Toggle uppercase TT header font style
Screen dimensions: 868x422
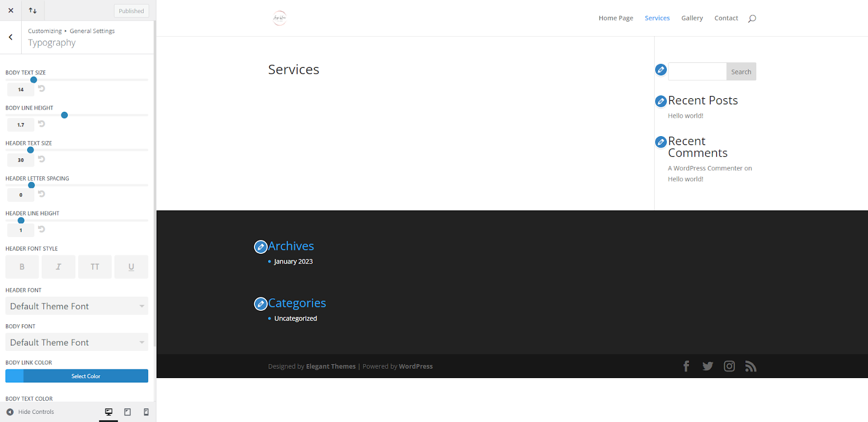click(95, 267)
